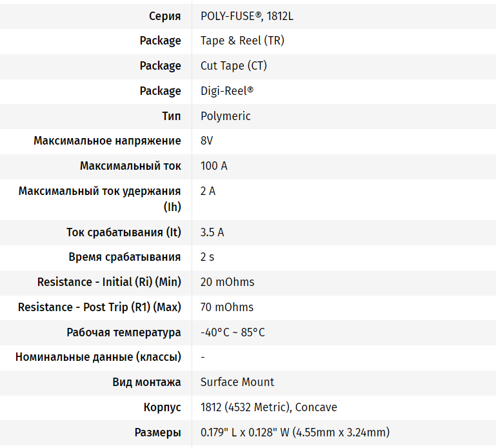Select the Рабочая температура label
Image resolution: width=496 pixels, height=448 pixels.
[124, 332]
